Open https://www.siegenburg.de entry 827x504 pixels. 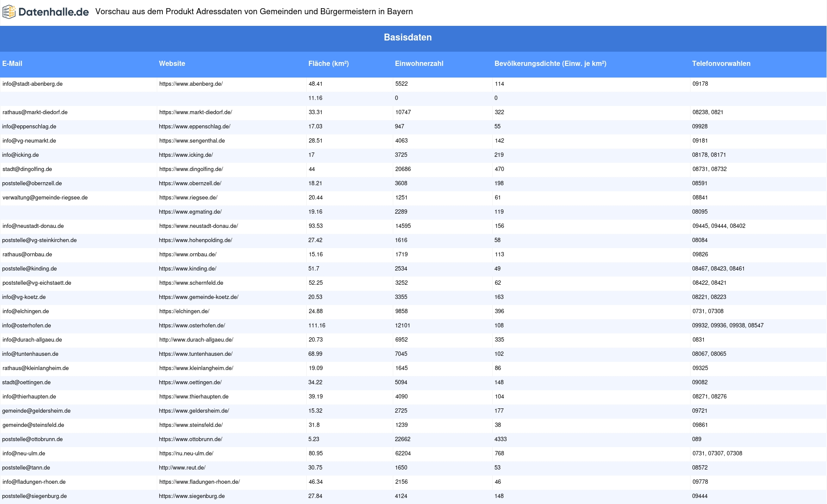[x=192, y=496]
